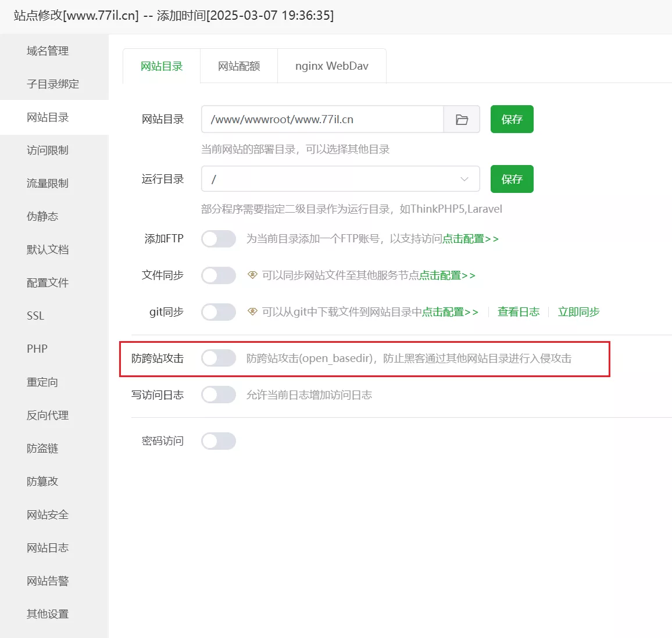
Task: Click premium icon next to git同步 description
Action: tap(252, 312)
